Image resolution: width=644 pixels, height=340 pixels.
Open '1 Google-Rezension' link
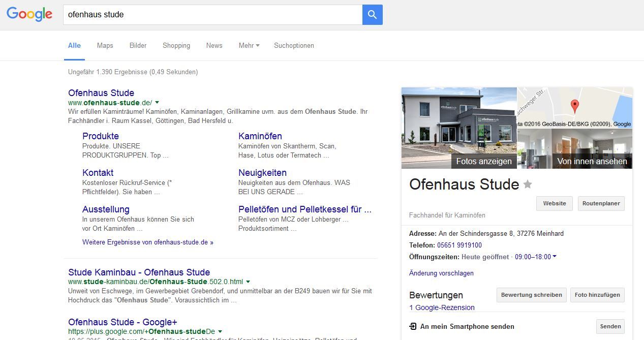click(442, 307)
